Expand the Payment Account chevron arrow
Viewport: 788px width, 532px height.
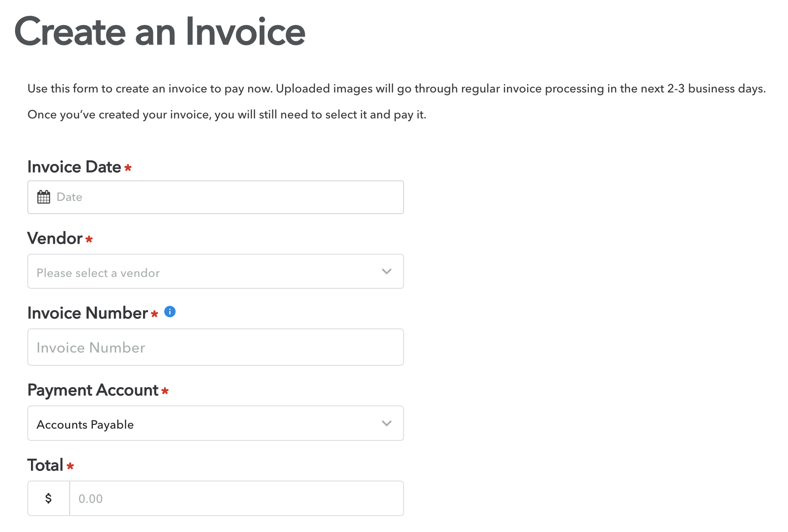387,423
